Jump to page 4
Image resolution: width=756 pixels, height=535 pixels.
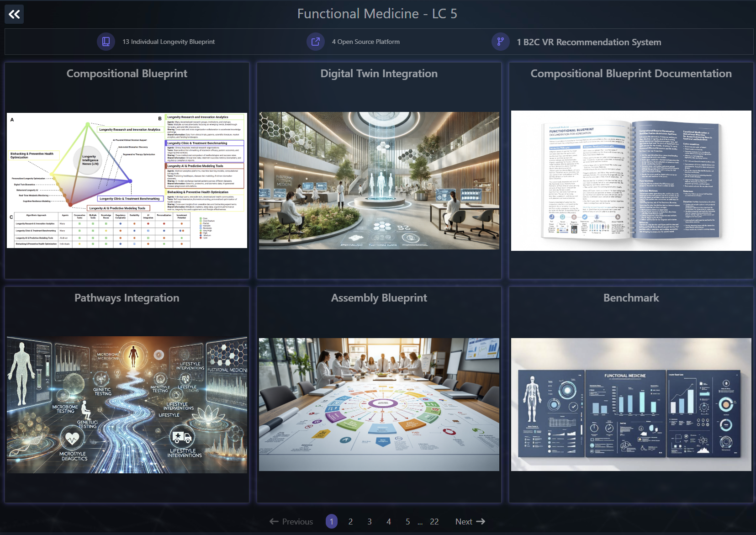point(389,522)
